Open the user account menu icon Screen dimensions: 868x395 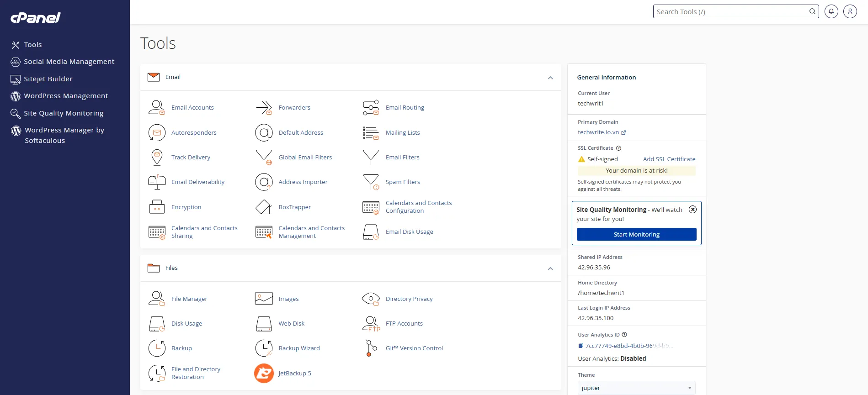(x=850, y=11)
